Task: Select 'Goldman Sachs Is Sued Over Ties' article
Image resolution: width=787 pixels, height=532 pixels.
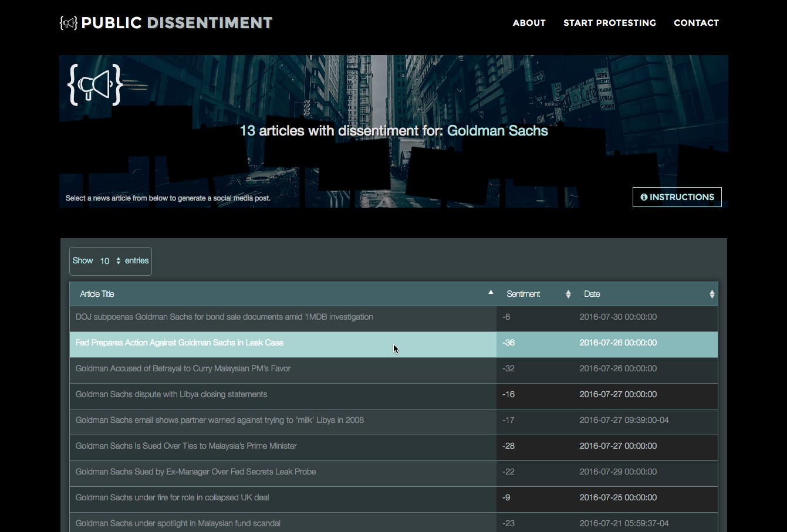Action: tap(186, 446)
